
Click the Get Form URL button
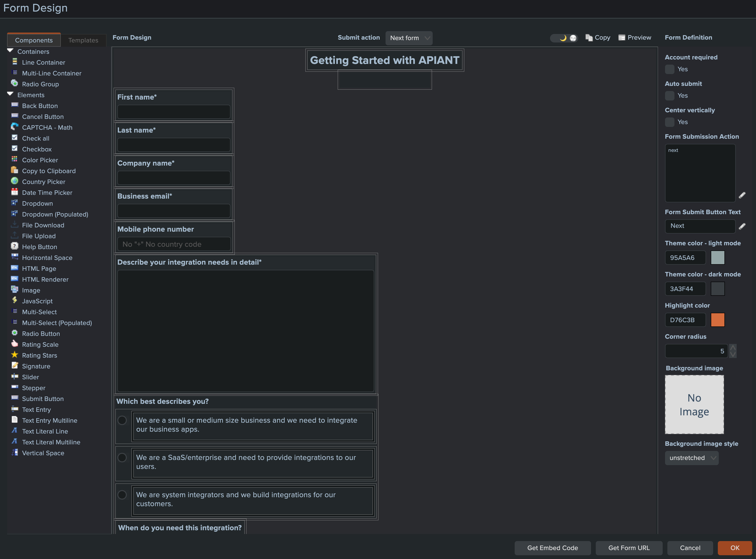pos(629,548)
